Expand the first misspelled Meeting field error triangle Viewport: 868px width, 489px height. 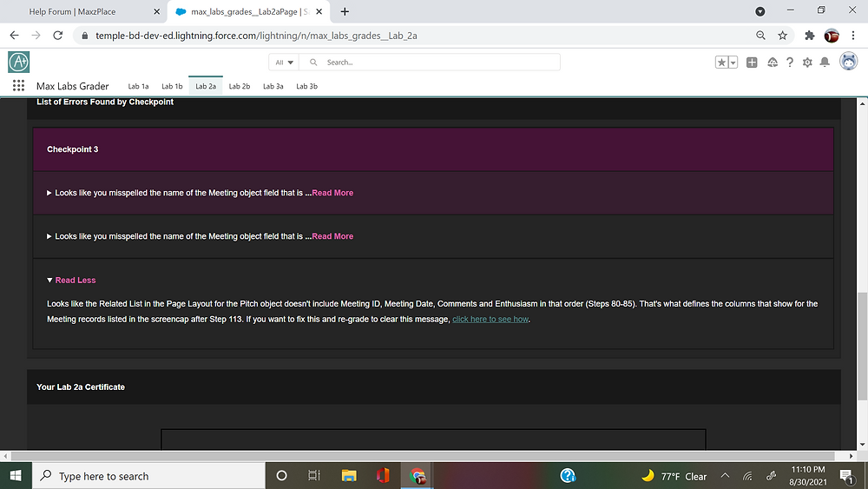click(x=49, y=193)
